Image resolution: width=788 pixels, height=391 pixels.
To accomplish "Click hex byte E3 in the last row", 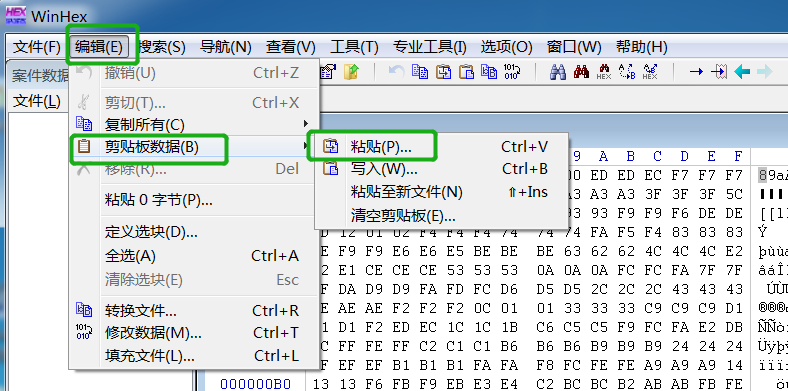I will click(482, 384).
